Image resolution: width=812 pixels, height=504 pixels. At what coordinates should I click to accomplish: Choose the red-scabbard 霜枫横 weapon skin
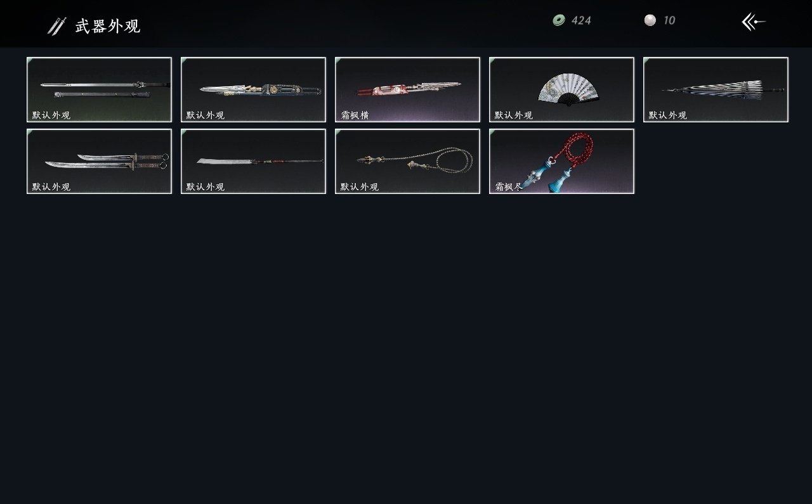[x=407, y=89]
